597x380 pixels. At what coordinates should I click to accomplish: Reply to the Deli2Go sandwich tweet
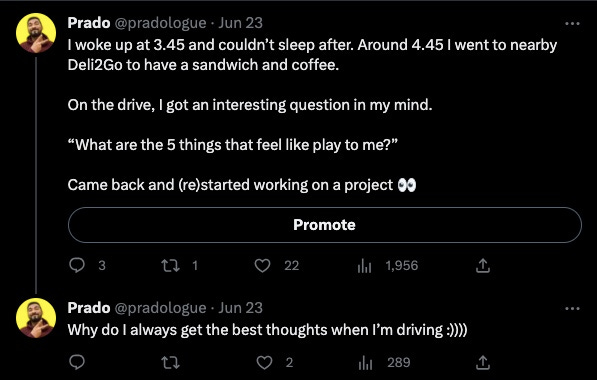pos(77,265)
